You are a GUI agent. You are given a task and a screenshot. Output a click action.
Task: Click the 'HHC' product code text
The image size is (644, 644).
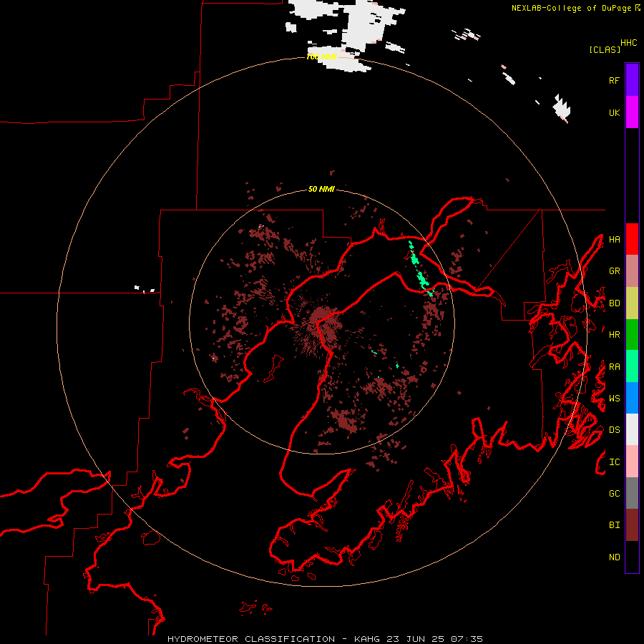tap(629, 43)
